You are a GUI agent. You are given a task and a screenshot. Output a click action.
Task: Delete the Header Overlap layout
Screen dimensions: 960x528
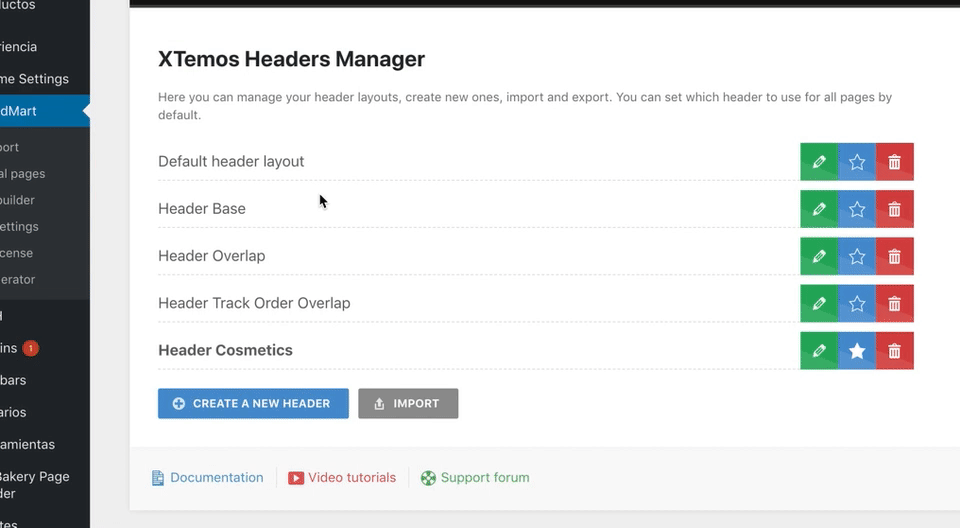click(x=894, y=256)
